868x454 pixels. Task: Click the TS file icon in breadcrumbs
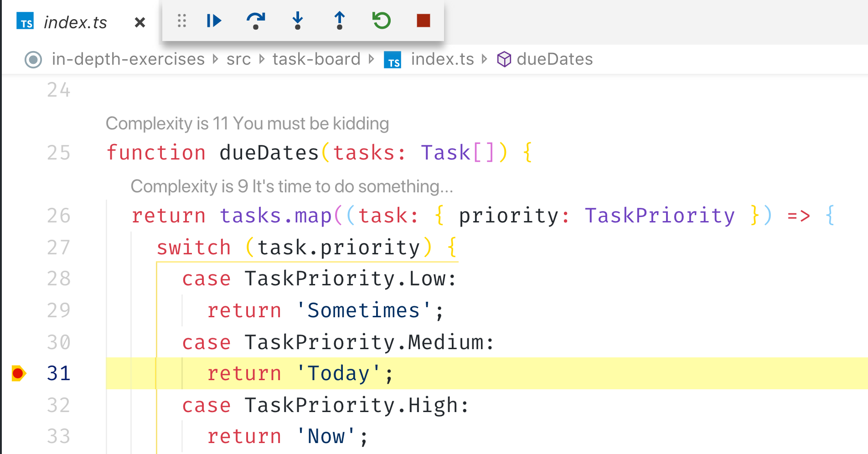pos(393,60)
